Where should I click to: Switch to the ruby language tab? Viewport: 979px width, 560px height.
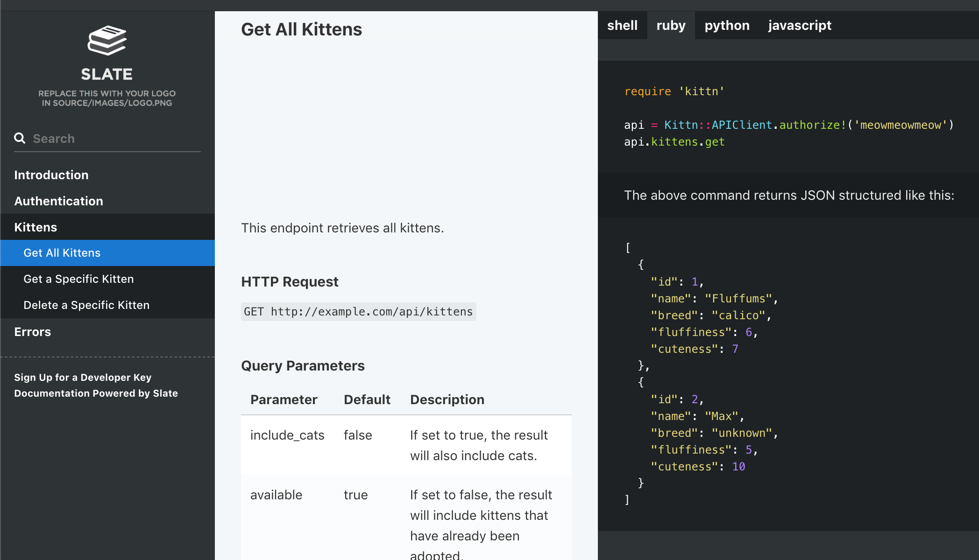click(671, 25)
